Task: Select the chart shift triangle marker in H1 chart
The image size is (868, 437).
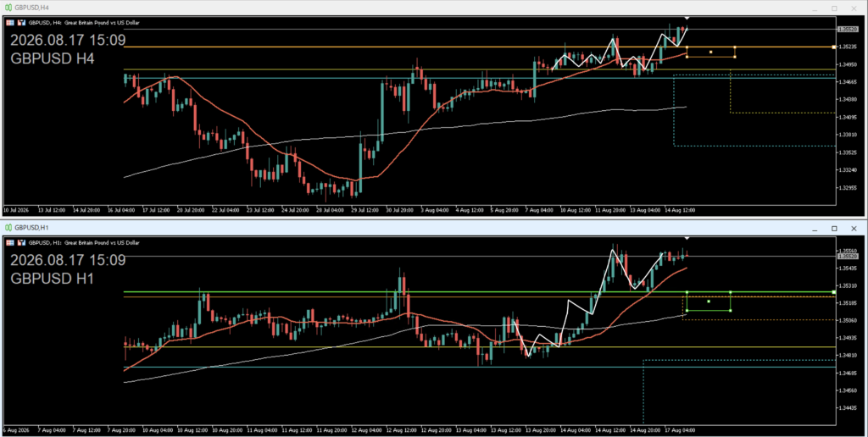Action: point(687,238)
